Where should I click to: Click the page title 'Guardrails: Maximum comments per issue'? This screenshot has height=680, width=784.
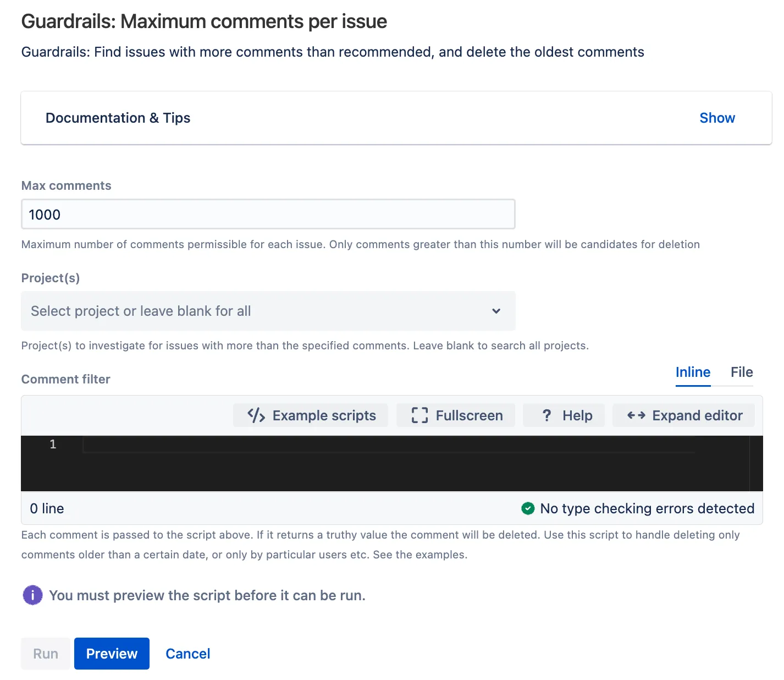coord(204,21)
